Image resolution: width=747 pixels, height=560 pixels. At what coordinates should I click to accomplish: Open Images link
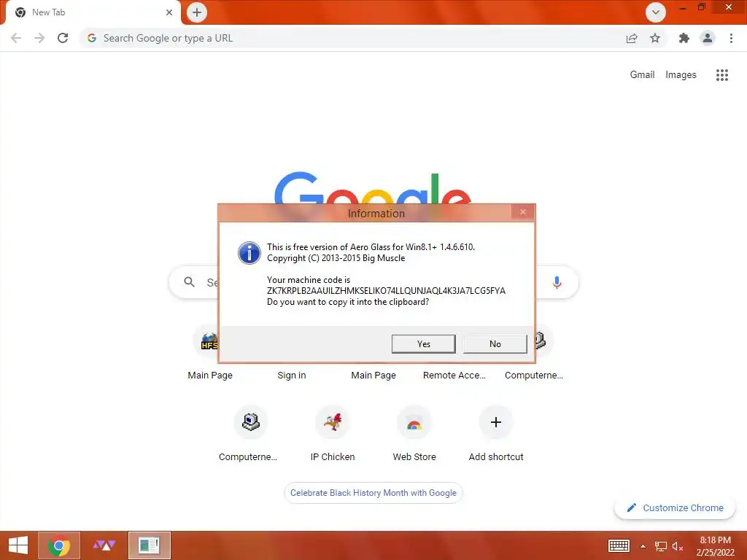click(681, 75)
